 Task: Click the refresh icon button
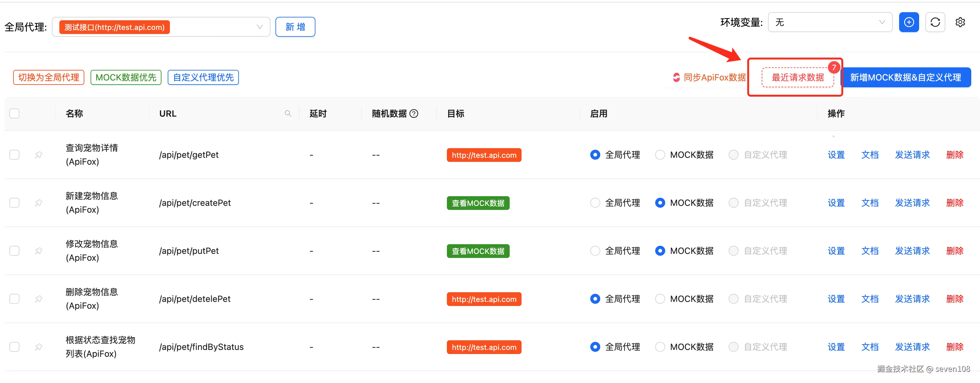[935, 22]
